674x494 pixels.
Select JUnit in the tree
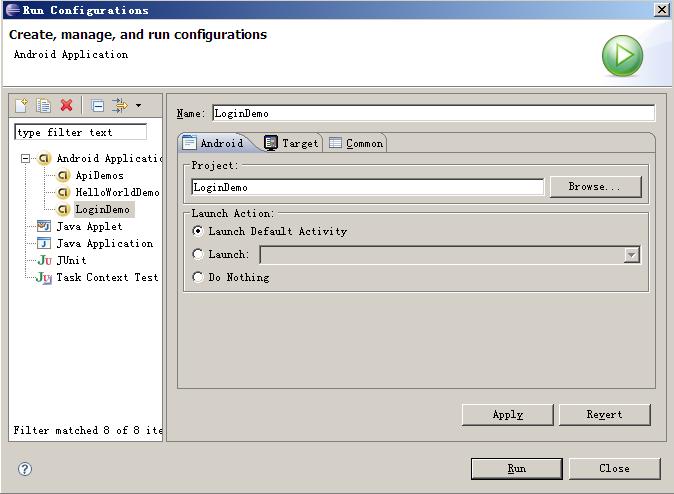(71, 260)
